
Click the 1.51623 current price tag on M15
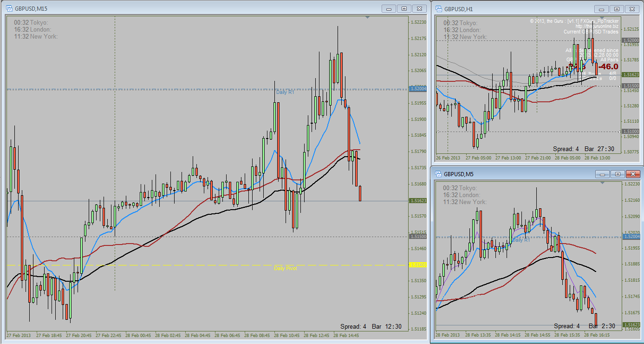point(418,201)
